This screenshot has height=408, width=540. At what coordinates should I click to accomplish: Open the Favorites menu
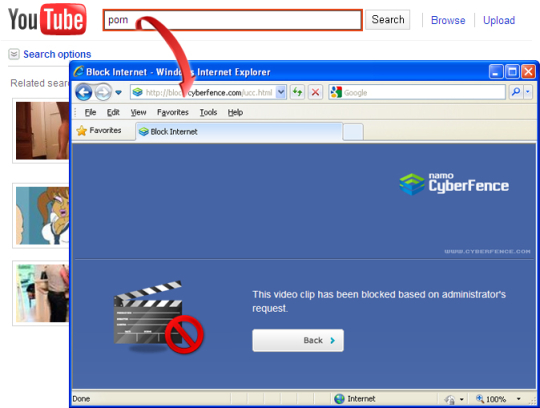click(x=173, y=112)
